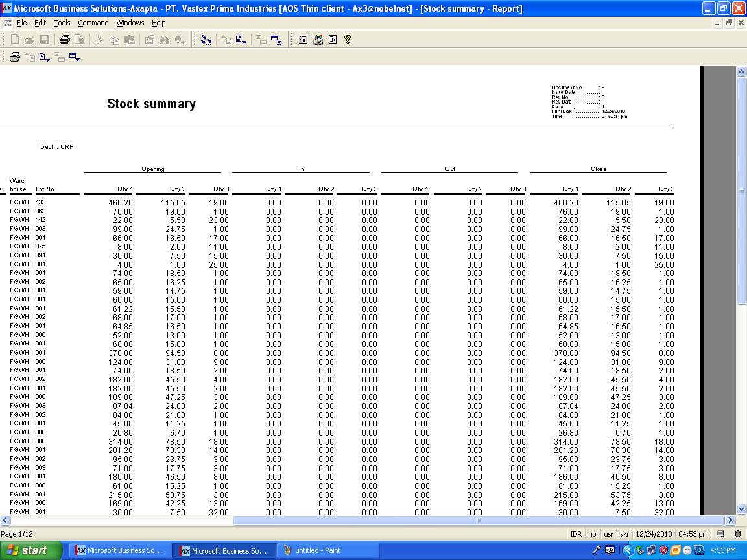Click the Stock summary report title

pyautogui.click(x=152, y=104)
